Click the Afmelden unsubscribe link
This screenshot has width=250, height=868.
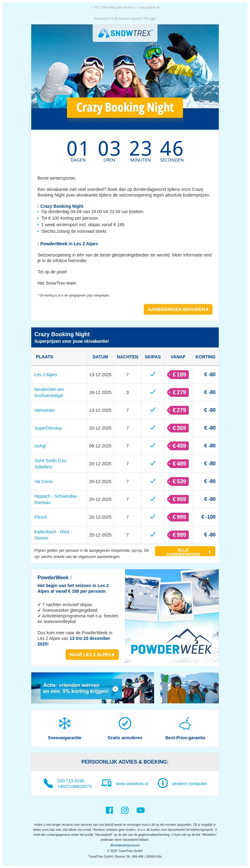pos(117,845)
